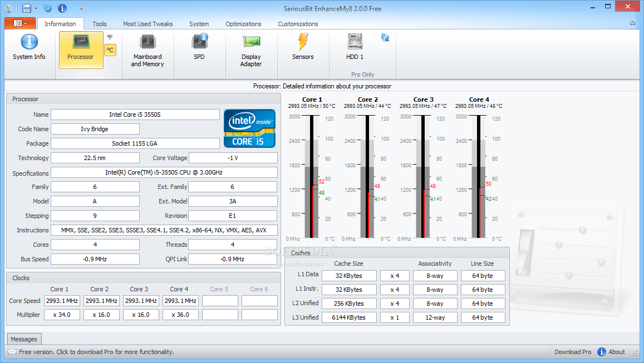This screenshot has height=363, width=644.
Task: Click the Messages tab at bottom
Action: (24, 339)
